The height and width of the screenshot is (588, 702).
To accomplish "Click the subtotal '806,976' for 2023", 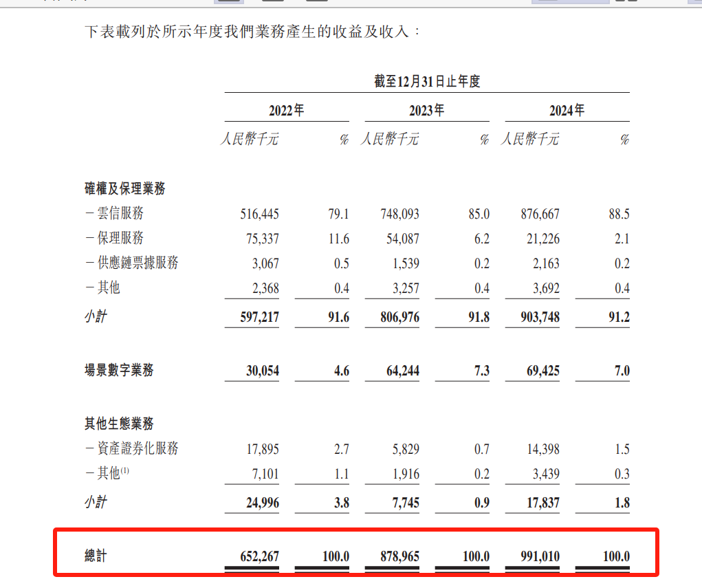I will [x=399, y=317].
